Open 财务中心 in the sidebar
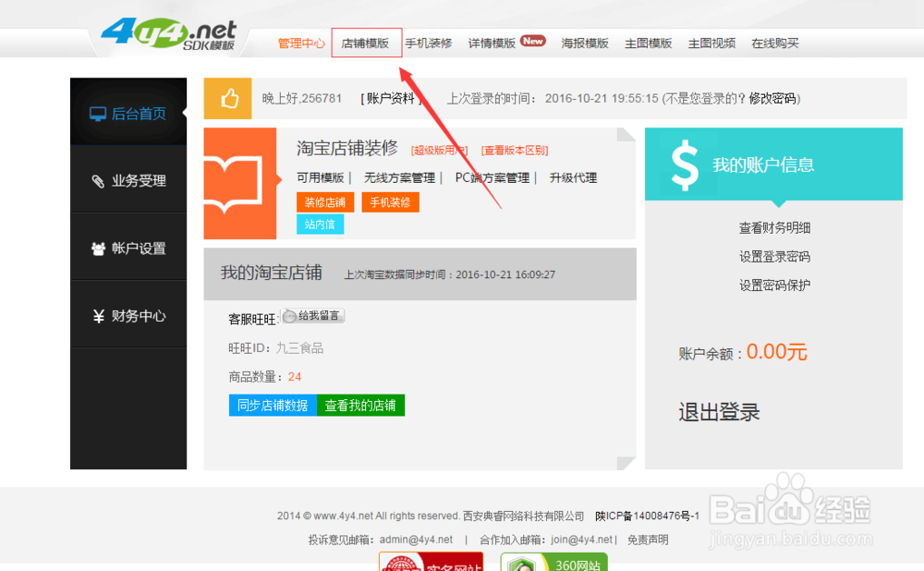The height and width of the screenshot is (571, 924). [128, 315]
